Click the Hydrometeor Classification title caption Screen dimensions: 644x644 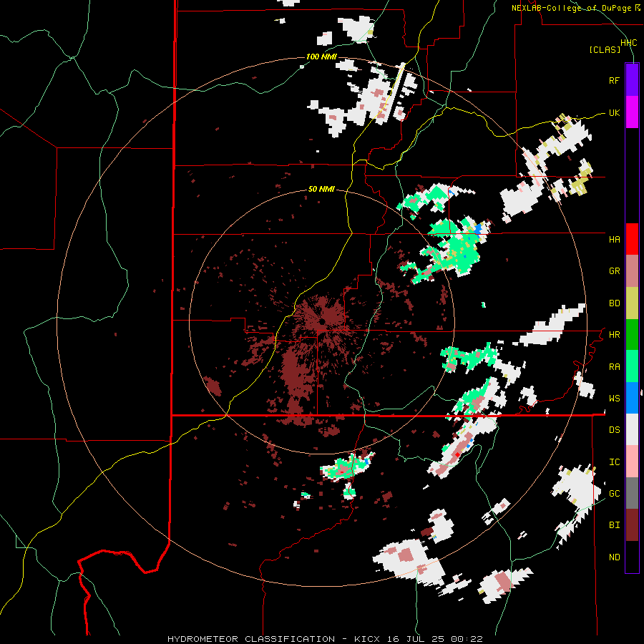pos(324,639)
